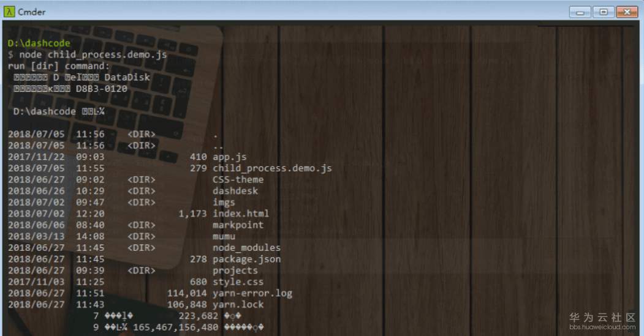Click file name yarn.lock
This screenshot has width=644, height=336.
(238, 304)
